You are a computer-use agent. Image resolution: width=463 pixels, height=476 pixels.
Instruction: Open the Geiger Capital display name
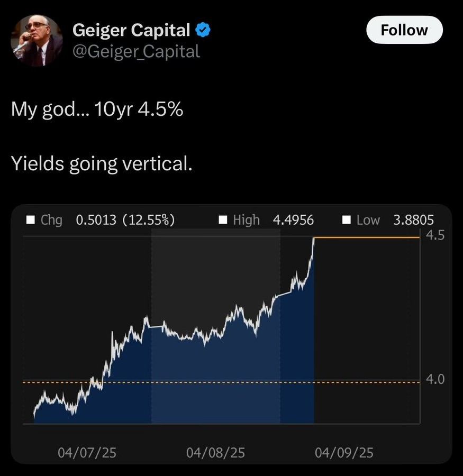(131, 30)
